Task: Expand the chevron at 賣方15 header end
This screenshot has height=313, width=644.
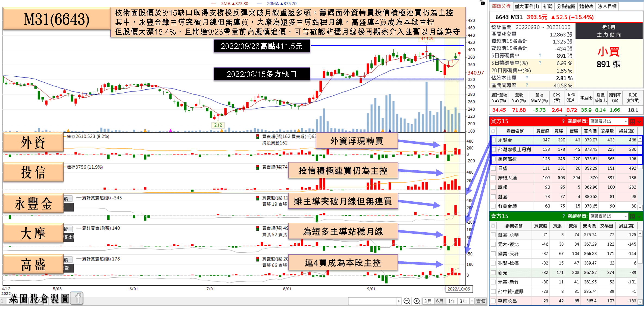Action: tap(639, 217)
